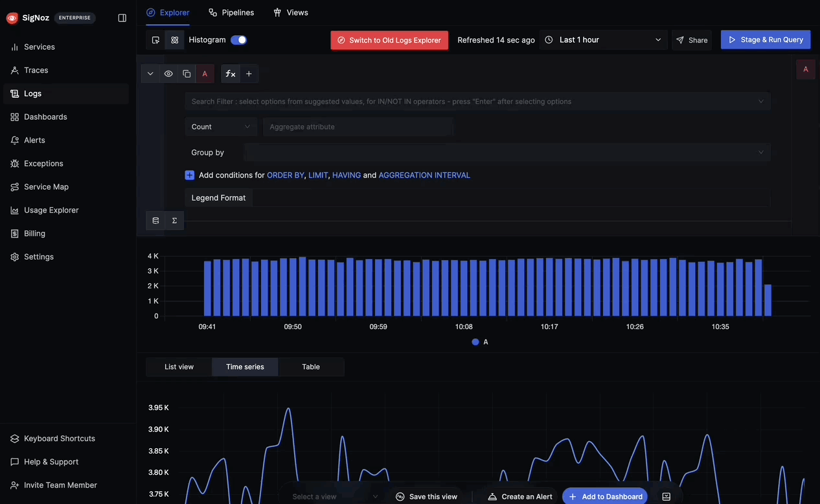
Task: Click the A badge at right edge
Action: point(806,69)
